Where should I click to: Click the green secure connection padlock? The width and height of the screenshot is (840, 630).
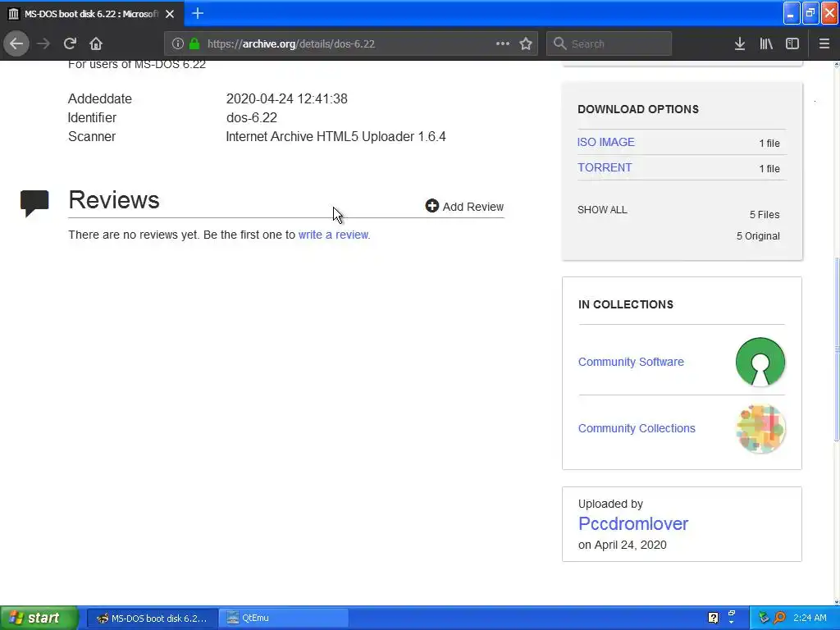click(194, 43)
